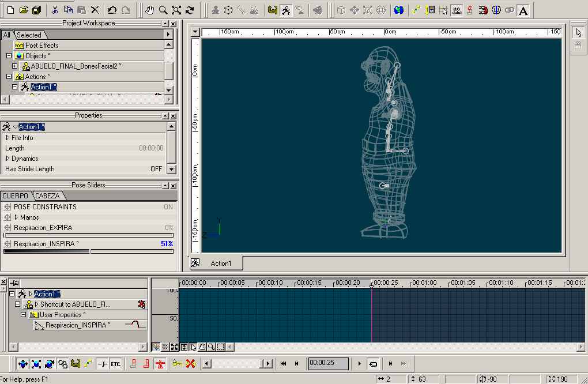588x384 pixels.
Task: Expand the ABUELO_FINAL_BonesFacial2 tree node
Action: point(15,66)
